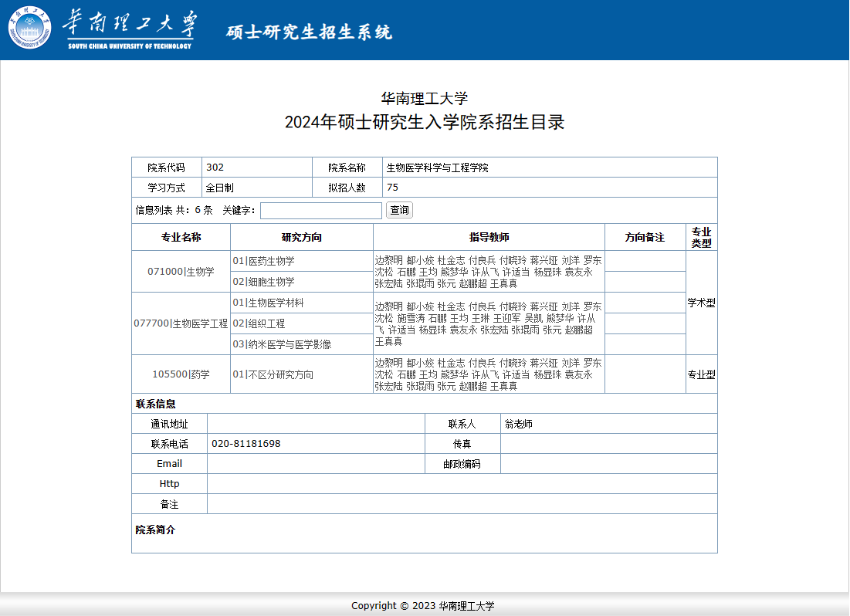850x616 pixels.
Task: Focus the 关键字 keyword input field
Action: [x=321, y=211]
